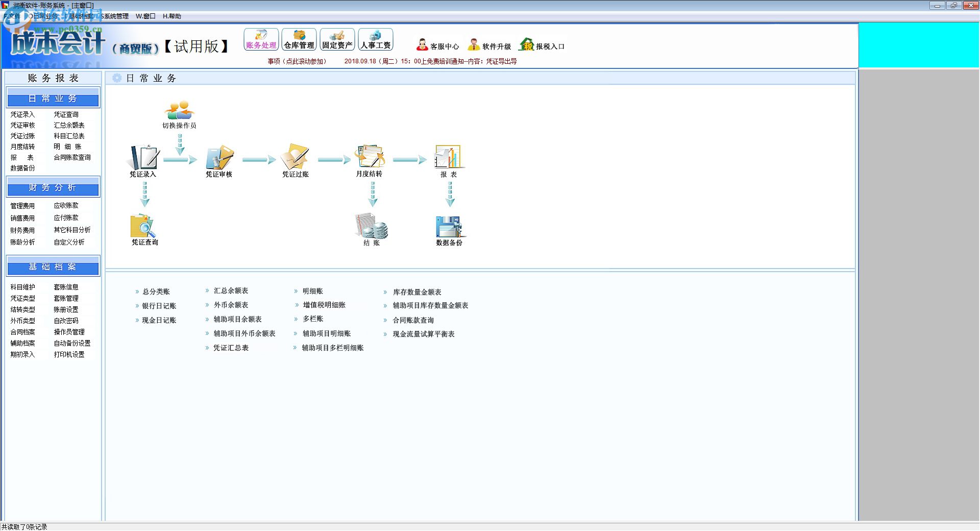Open the 总分类账 report link

tap(156, 292)
